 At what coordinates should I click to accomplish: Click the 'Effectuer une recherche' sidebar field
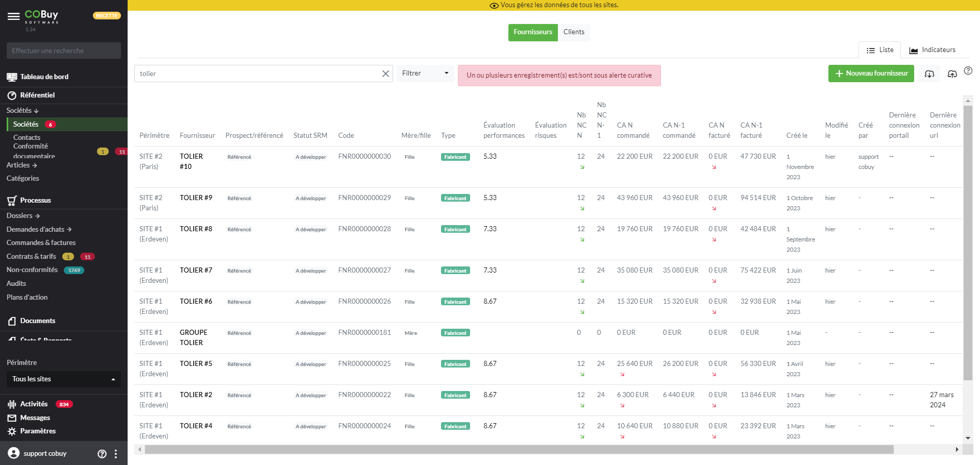[64, 51]
